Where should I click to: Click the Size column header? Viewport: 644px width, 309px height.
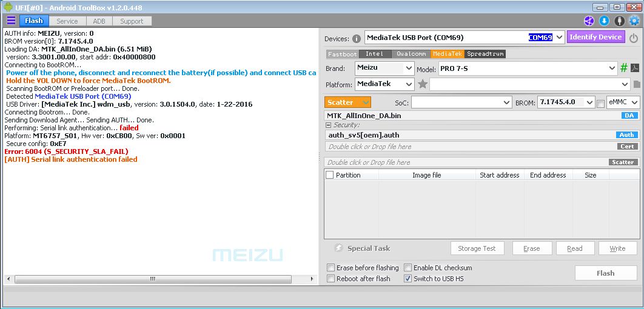click(x=590, y=175)
